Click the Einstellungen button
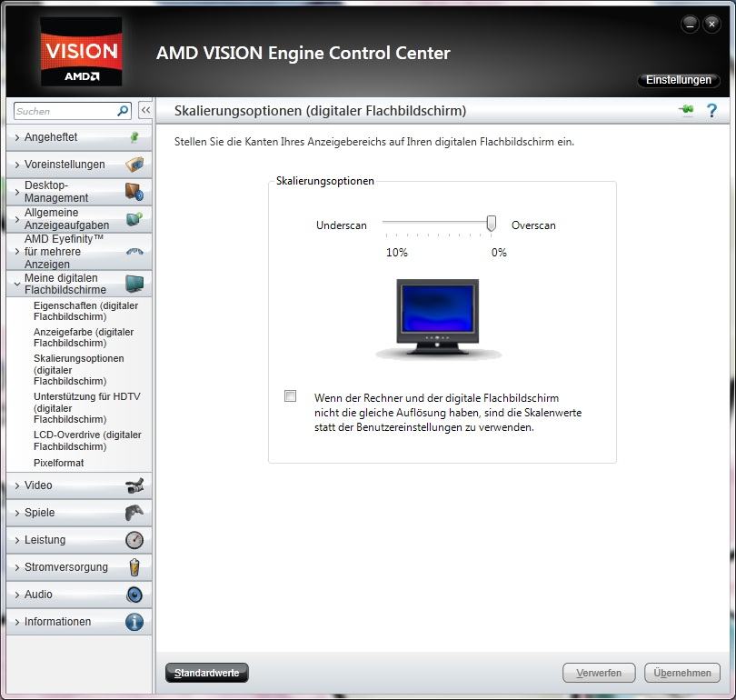Image resolution: width=736 pixels, height=700 pixels. [x=678, y=80]
